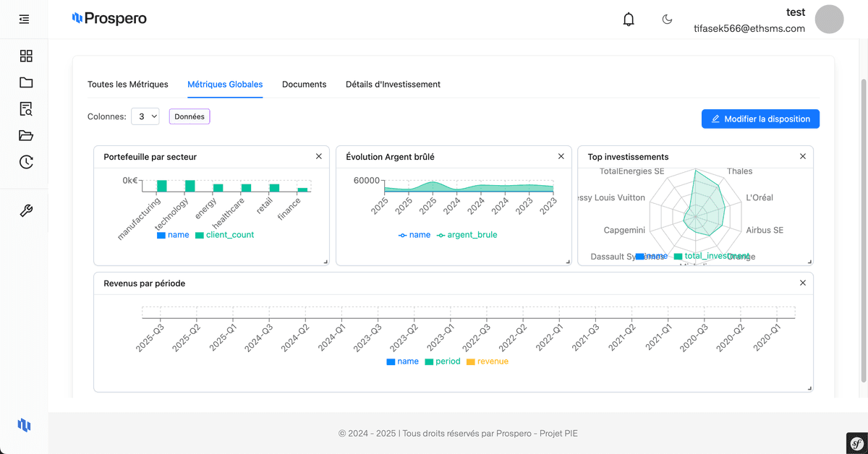Open notifications bell
The height and width of the screenshot is (454, 868).
pos(629,20)
